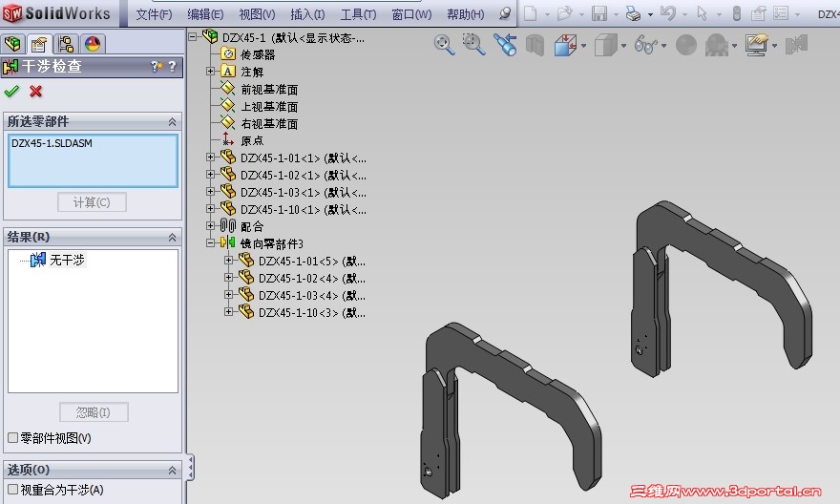Open the 窗口(W) menu
This screenshot has width=840, height=504.
point(411,14)
